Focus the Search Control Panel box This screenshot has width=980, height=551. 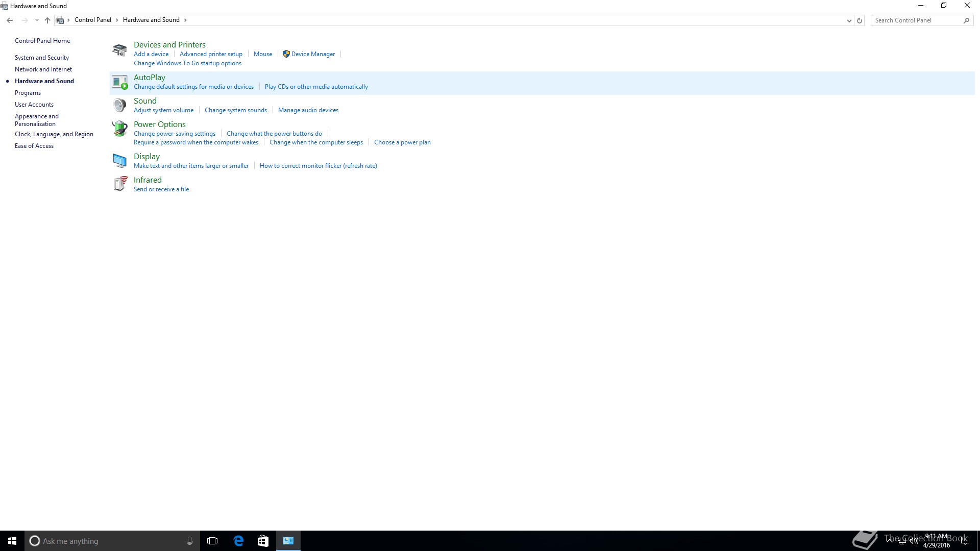point(916,20)
